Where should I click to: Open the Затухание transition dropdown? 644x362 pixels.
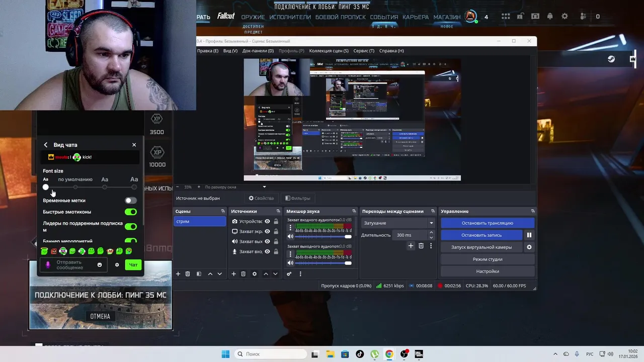click(x=398, y=223)
